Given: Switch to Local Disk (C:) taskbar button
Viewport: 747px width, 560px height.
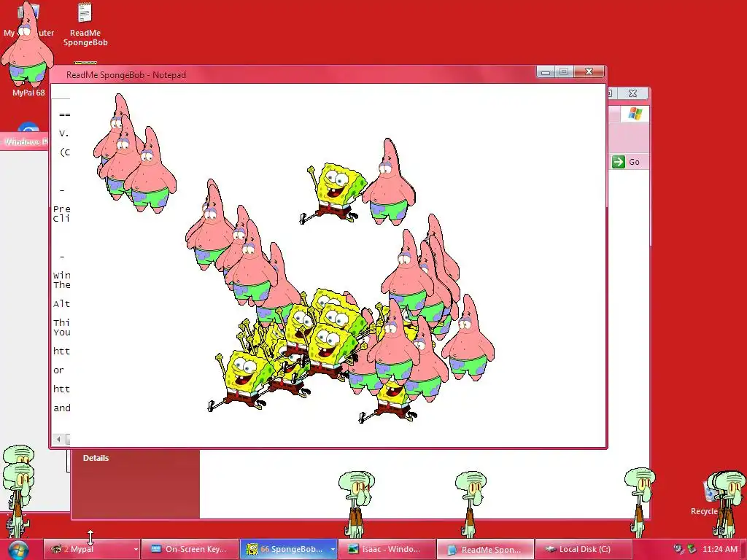Looking at the screenshot, I should point(584,549).
